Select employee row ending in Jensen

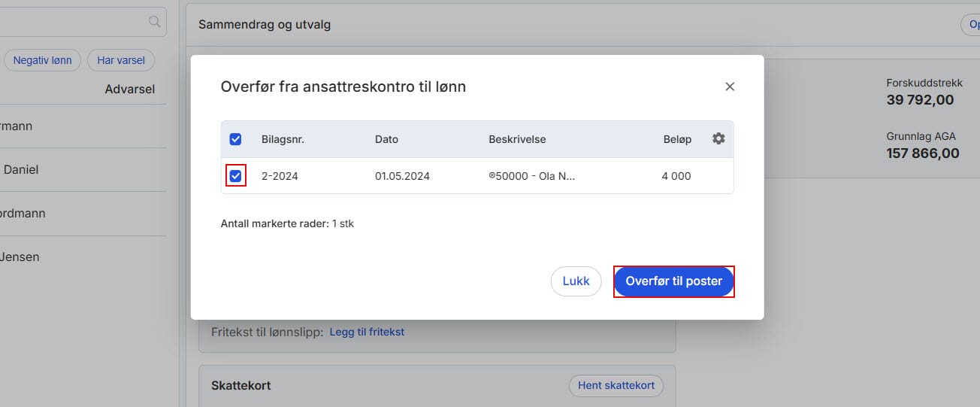[83, 257]
